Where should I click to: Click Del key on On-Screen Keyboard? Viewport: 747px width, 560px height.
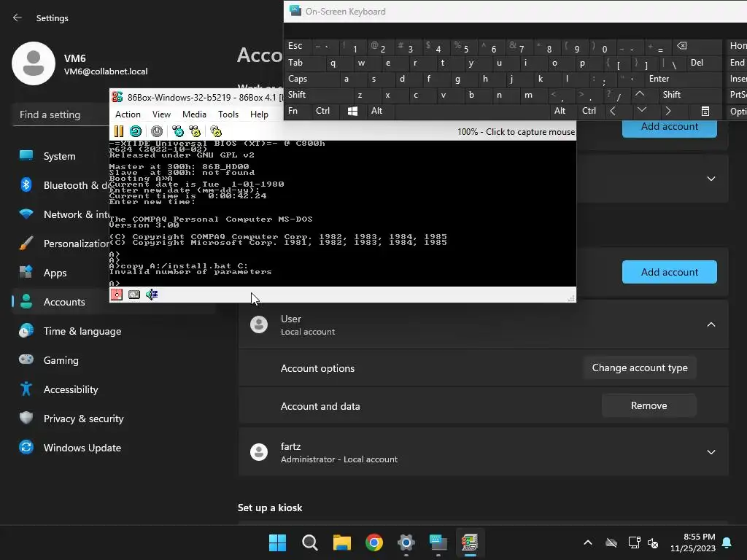(704, 63)
